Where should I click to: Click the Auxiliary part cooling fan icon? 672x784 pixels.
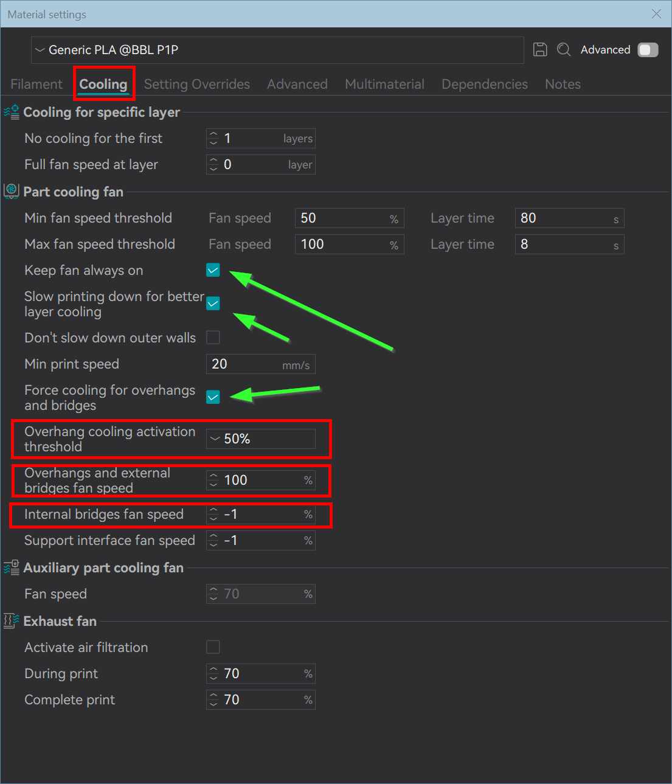tap(12, 567)
